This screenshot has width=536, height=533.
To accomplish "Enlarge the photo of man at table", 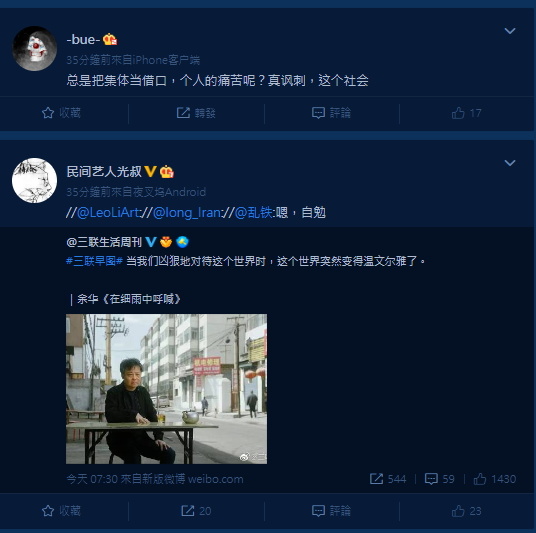I will tap(166, 389).
